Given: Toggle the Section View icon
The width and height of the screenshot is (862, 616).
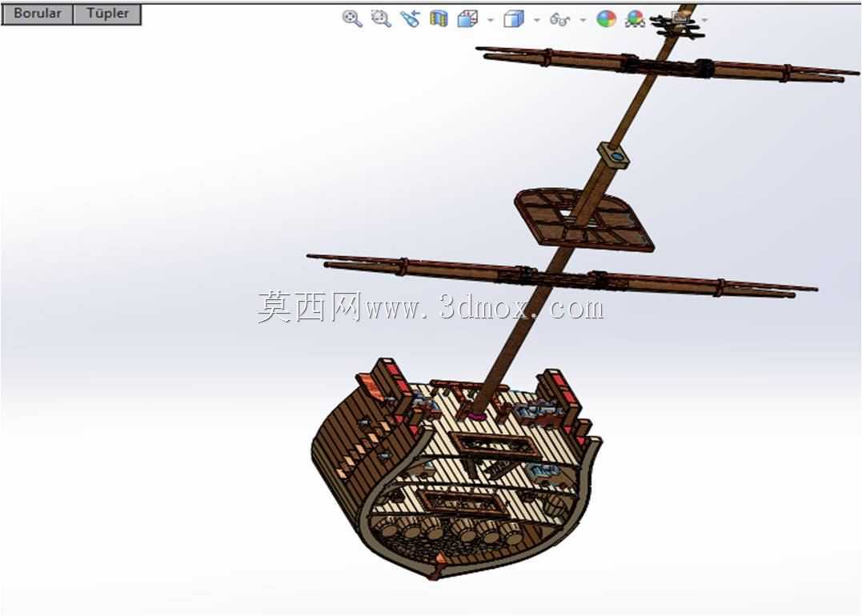Looking at the screenshot, I should pyautogui.click(x=438, y=19).
